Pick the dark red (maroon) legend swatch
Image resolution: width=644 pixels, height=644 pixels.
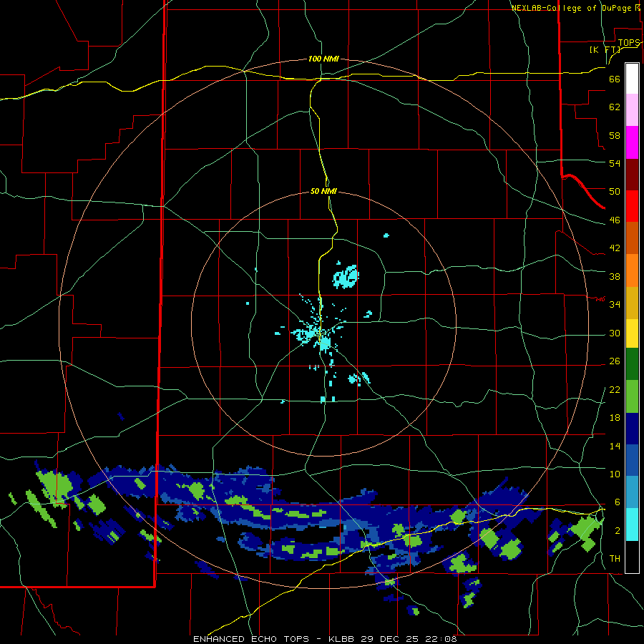[632, 175]
